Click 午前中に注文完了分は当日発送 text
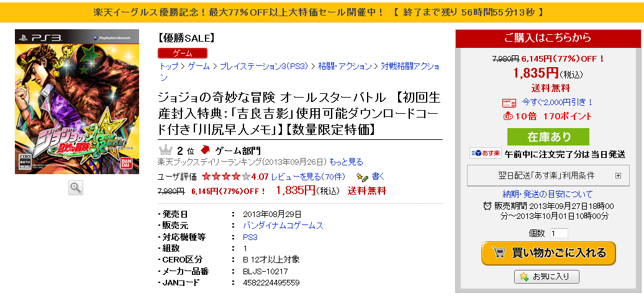This screenshot has height=296, width=644. (x=565, y=154)
